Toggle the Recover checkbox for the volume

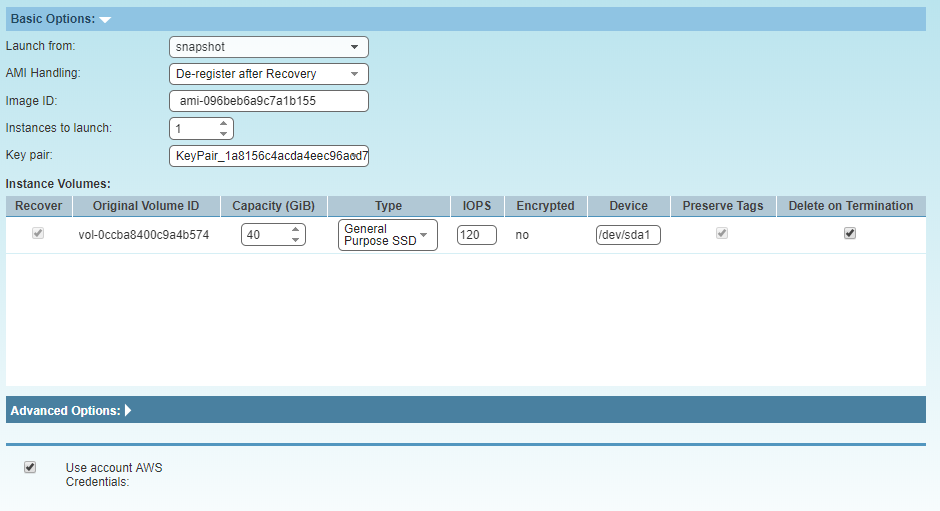38,233
